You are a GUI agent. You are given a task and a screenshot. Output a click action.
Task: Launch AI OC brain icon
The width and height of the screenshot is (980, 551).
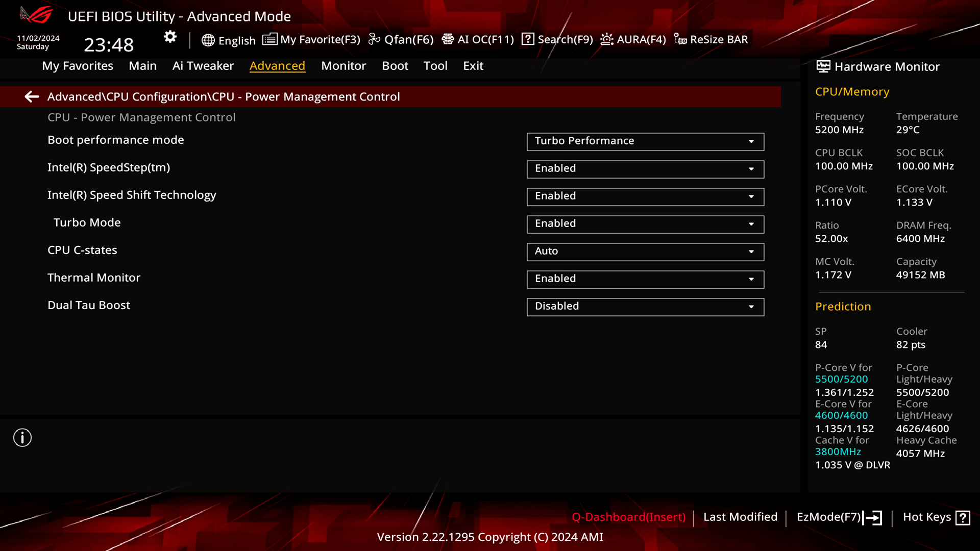(x=448, y=39)
